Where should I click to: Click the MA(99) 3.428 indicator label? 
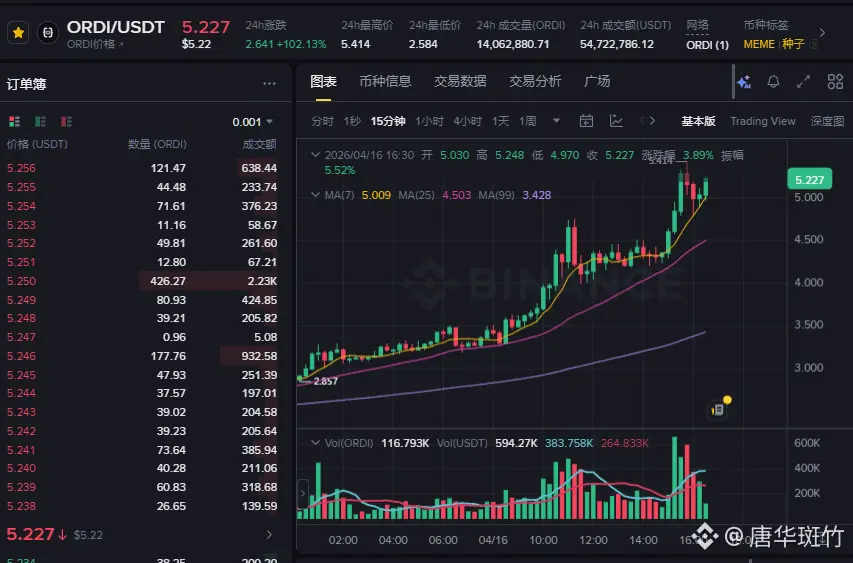point(515,195)
